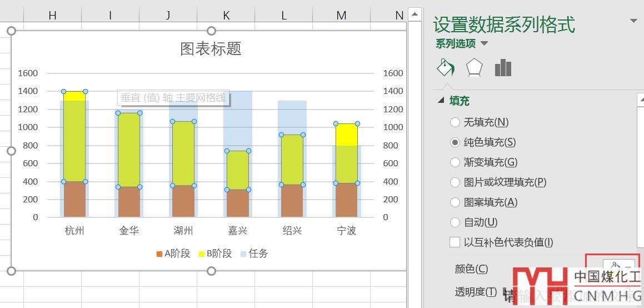Select the column K header

click(226, 16)
